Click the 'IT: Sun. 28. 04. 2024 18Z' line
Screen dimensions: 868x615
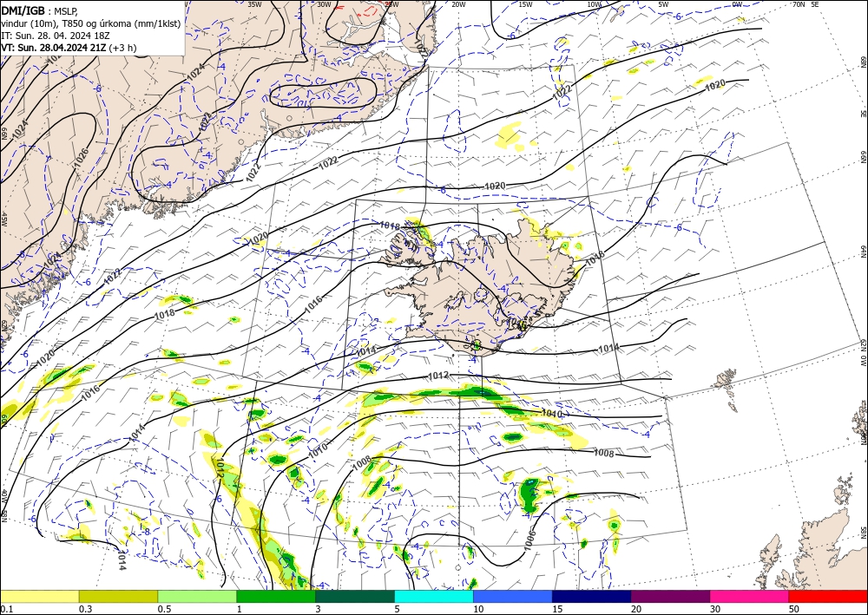(x=56, y=36)
